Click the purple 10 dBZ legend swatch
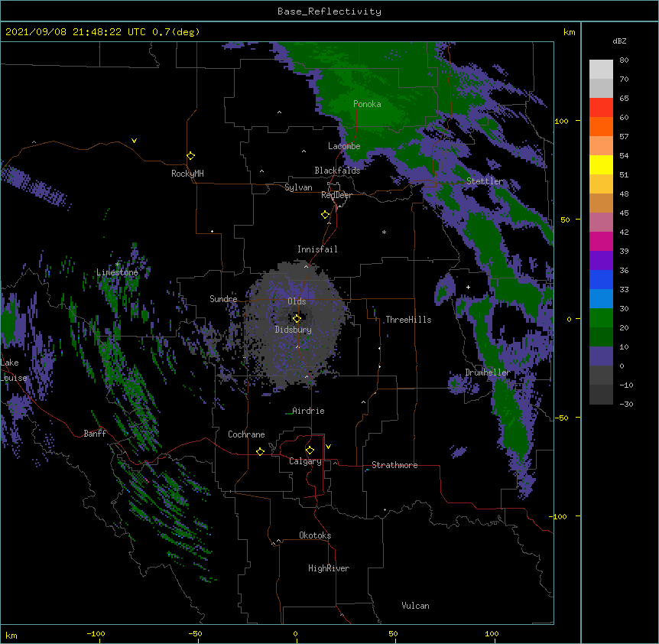This screenshot has width=659, height=644. (x=601, y=356)
